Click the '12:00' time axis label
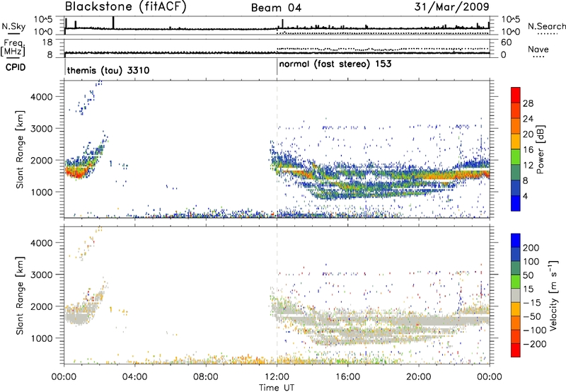The width and height of the screenshot is (566, 392). pos(277,377)
